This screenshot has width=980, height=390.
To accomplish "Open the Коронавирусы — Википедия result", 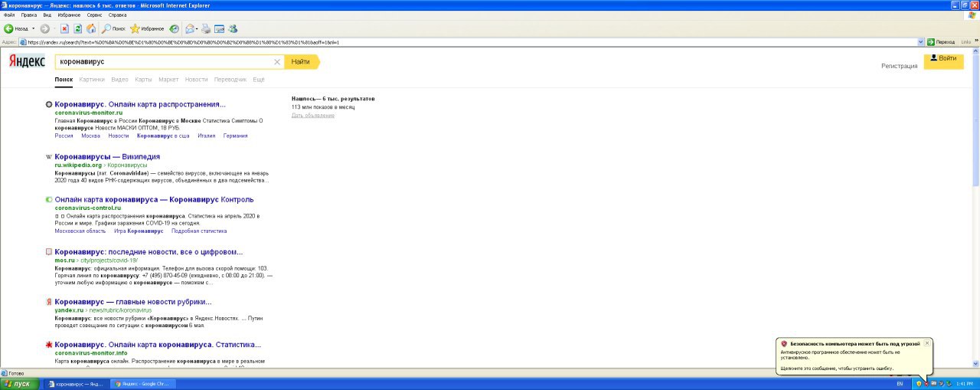I will 107,156.
